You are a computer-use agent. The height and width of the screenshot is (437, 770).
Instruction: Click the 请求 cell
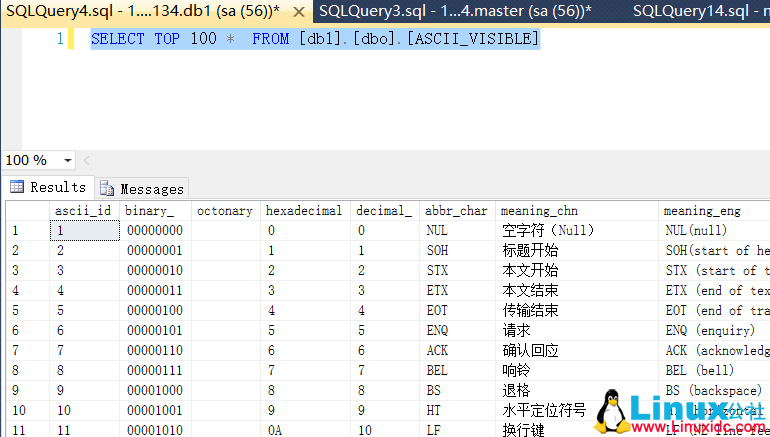point(577,330)
